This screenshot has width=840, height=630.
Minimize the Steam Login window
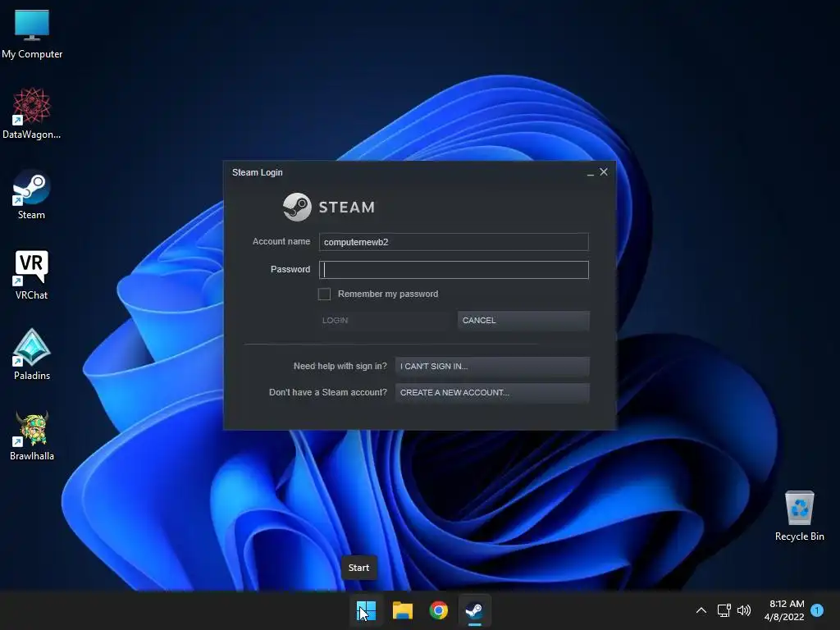[591, 172]
